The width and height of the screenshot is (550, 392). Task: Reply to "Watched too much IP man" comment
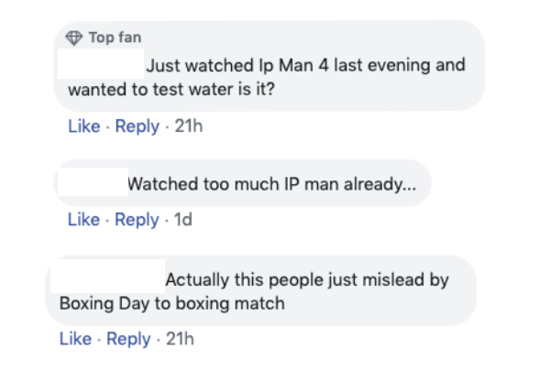[137, 219]
